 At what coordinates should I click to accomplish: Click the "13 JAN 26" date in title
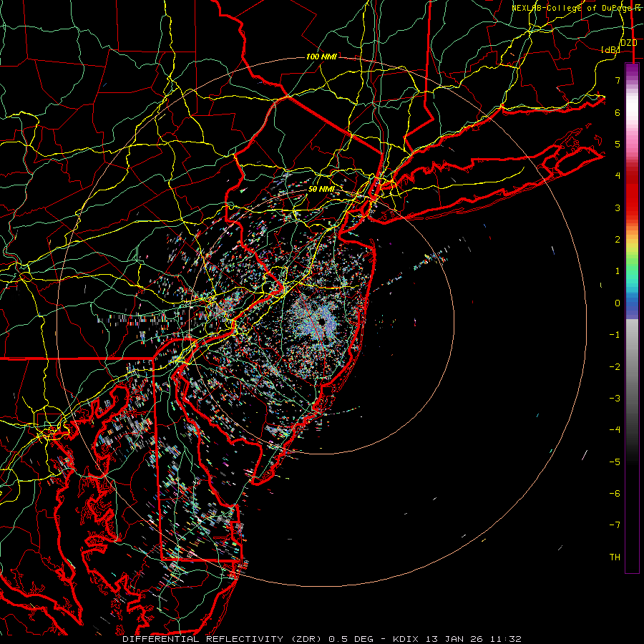[454, 639]
